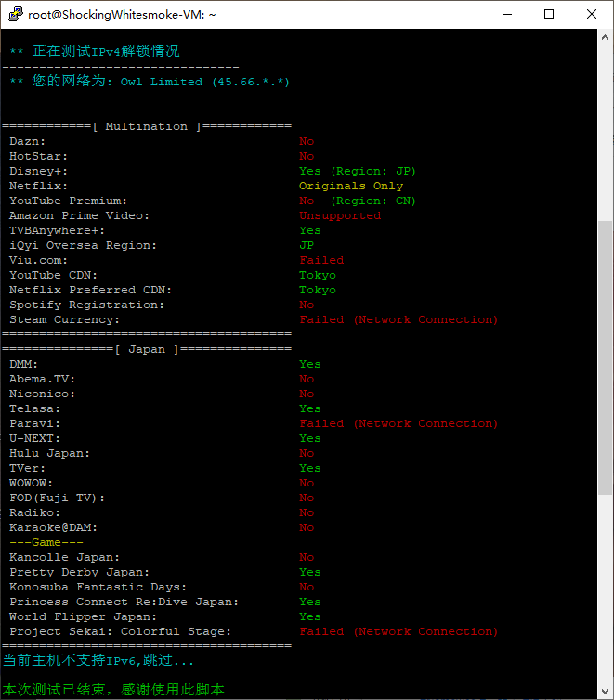Click the IPv6 not supported message line
Viewport: 614px width, 700px height.
[98, 660]
